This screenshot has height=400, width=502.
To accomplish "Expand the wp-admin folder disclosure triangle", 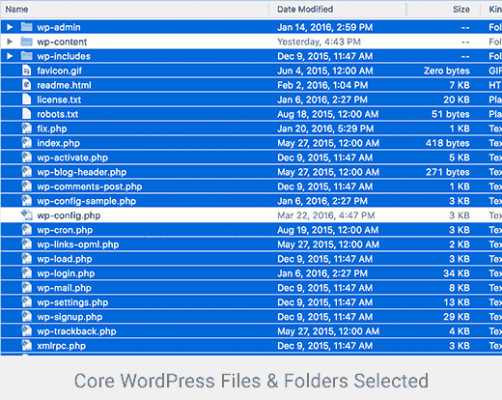I will pyautogui.click(x=10, y=27).
